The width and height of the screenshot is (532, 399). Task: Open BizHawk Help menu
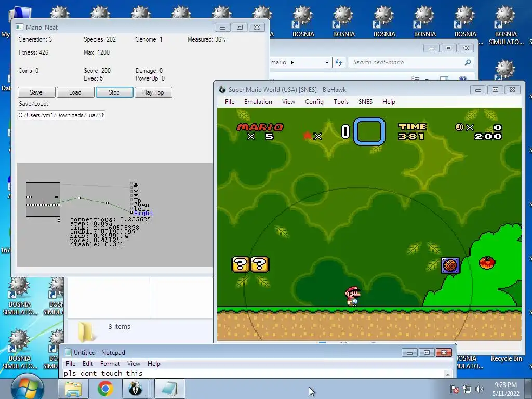[x=389, y=102]
